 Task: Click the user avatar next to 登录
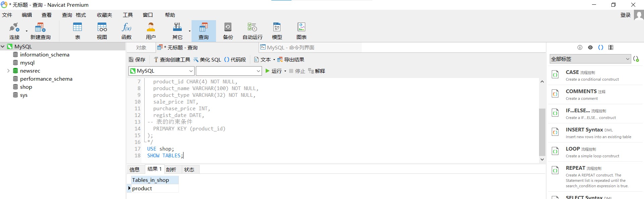coord(639,15)
